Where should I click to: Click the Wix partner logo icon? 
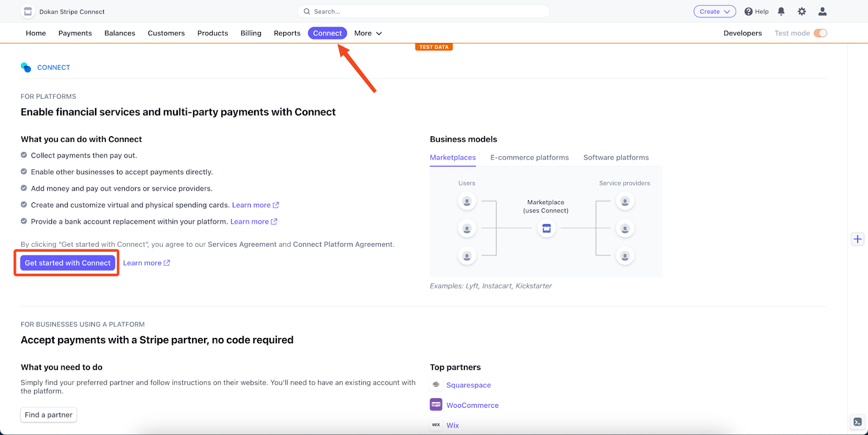coord(436,425)
